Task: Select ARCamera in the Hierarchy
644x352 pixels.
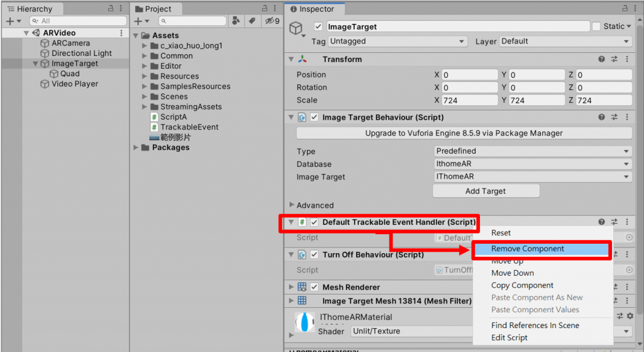Action: (70, 43)
